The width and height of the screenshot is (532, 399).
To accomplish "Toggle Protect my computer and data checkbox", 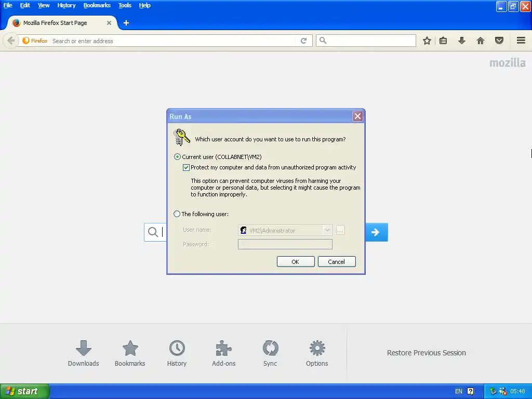I will (186, 167).
